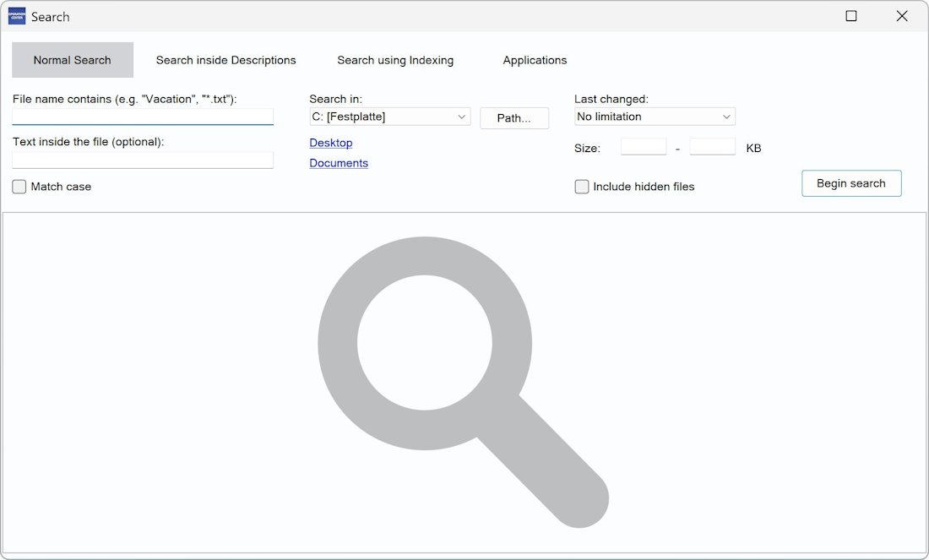Pick the Documents link
The height and width of the screenshot is (560, 929).
coord(339,163)
